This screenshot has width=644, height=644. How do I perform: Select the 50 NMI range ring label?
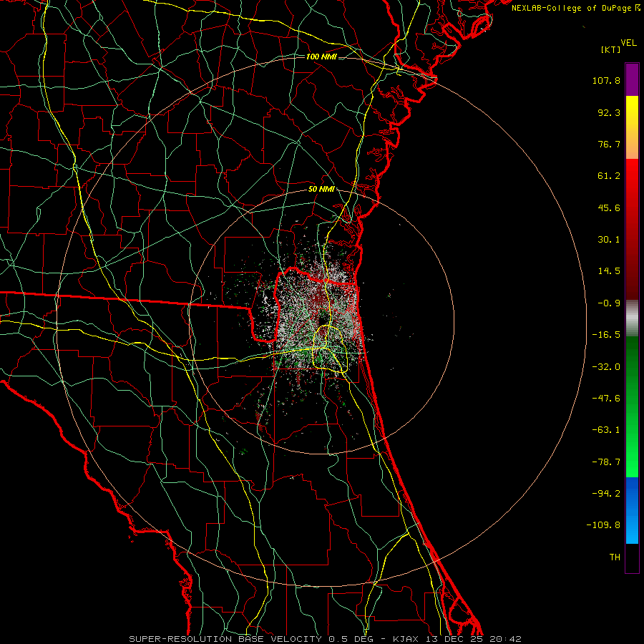pyautogui.click(x=321, y=190)
